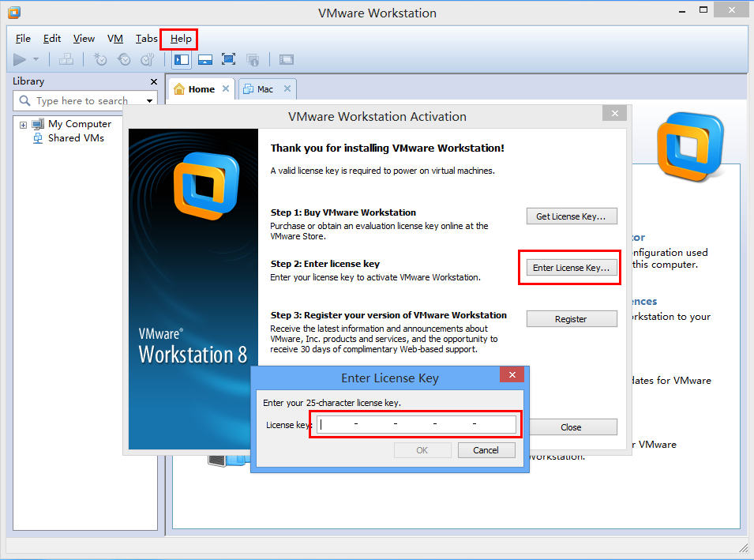Image resolution: width=754 pixels, height=560 pixels.
Task: Click the Send Ctrl+Alt+Del toolbar icon
Action: coord(66,60)
